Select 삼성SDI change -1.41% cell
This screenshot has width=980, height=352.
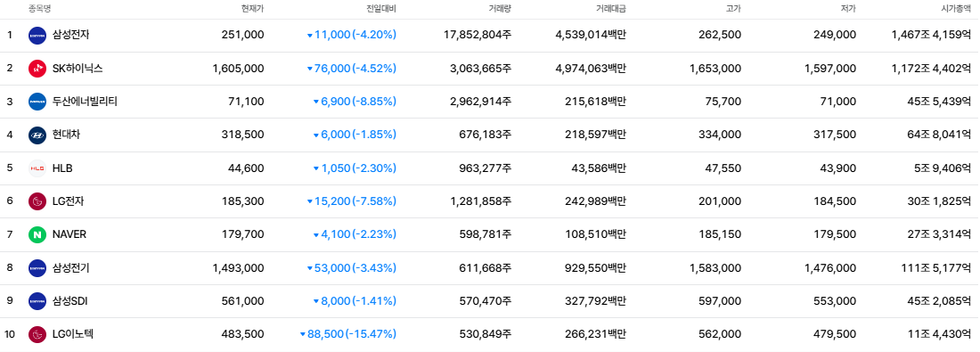[355, 300]
